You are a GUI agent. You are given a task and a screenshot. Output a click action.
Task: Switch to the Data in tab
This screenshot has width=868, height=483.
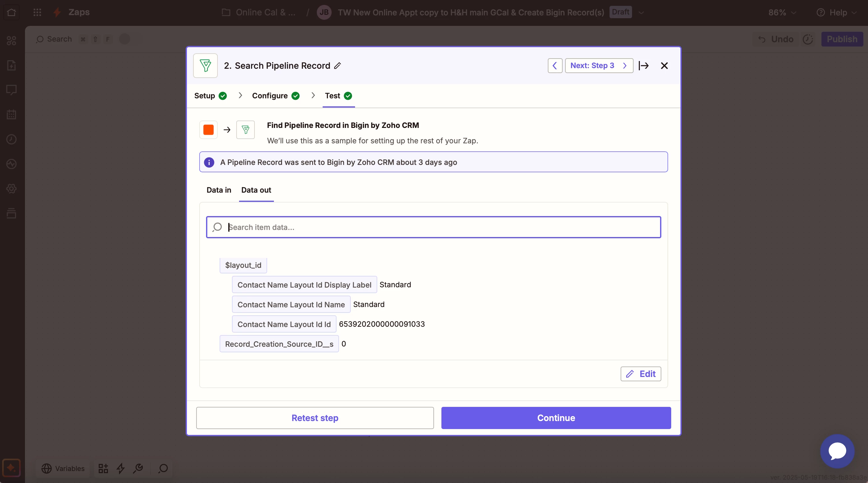tap(219, 190)
